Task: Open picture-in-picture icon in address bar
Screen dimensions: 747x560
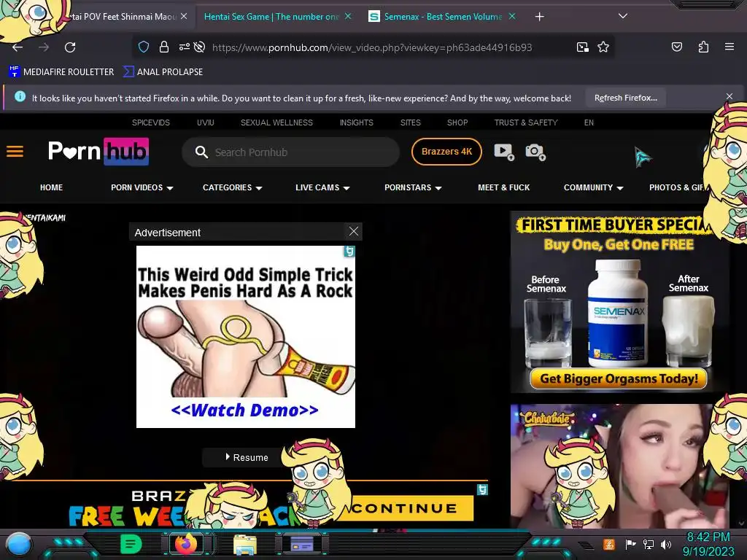Action: point(582,47)
